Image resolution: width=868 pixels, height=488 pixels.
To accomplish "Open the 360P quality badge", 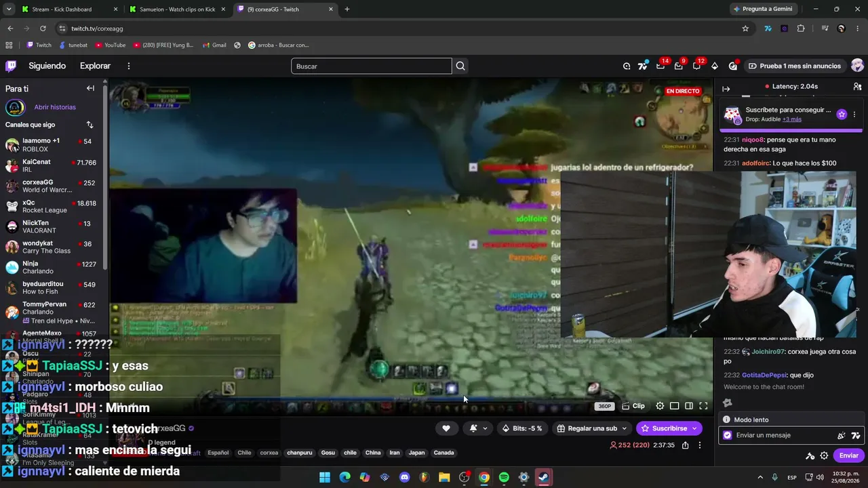I will tap(604, 407).
